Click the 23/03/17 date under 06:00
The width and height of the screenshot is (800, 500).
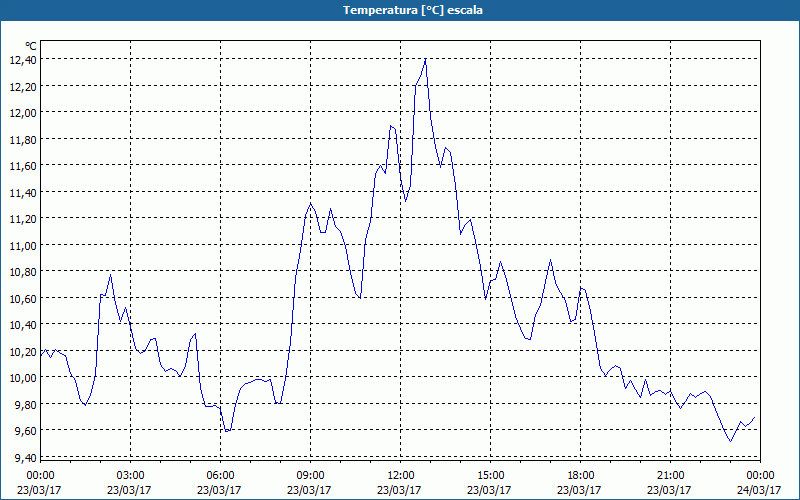click(219, 490)
